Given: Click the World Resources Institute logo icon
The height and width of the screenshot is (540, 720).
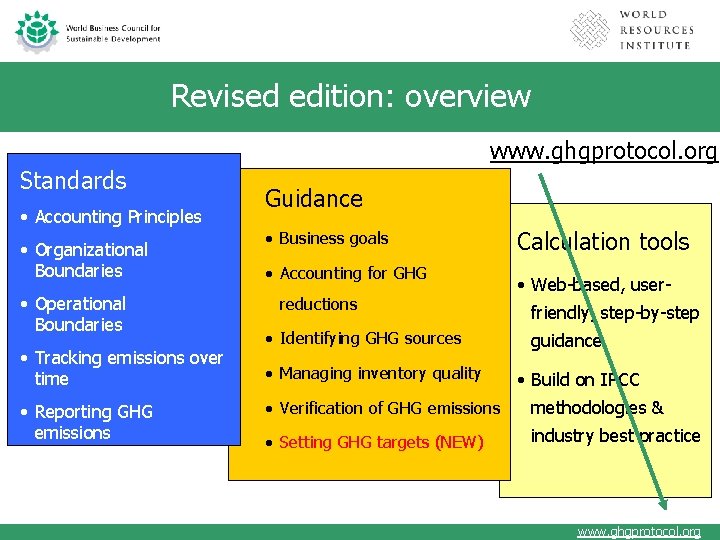Looking at the screenshot, I should [590, 30].
